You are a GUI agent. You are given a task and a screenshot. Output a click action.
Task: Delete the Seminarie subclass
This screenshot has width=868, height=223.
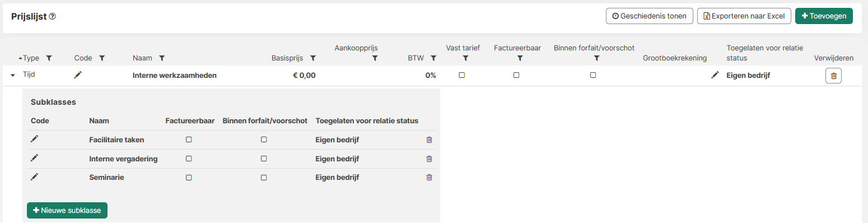(x=430, y=177)
